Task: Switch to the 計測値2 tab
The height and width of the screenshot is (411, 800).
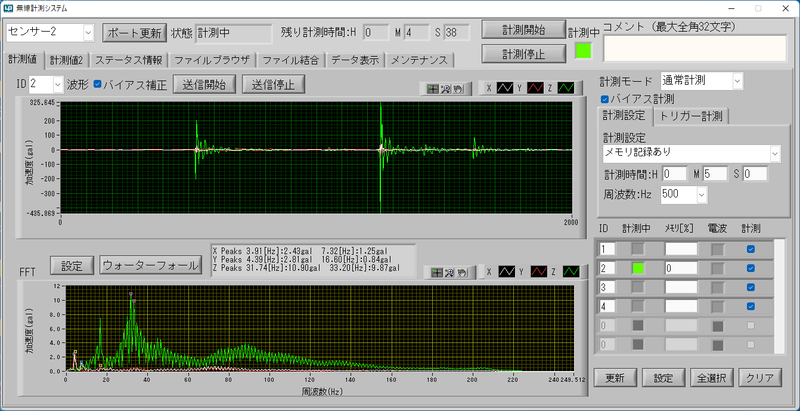Action: pyautogui.click(x=67, y=60)
